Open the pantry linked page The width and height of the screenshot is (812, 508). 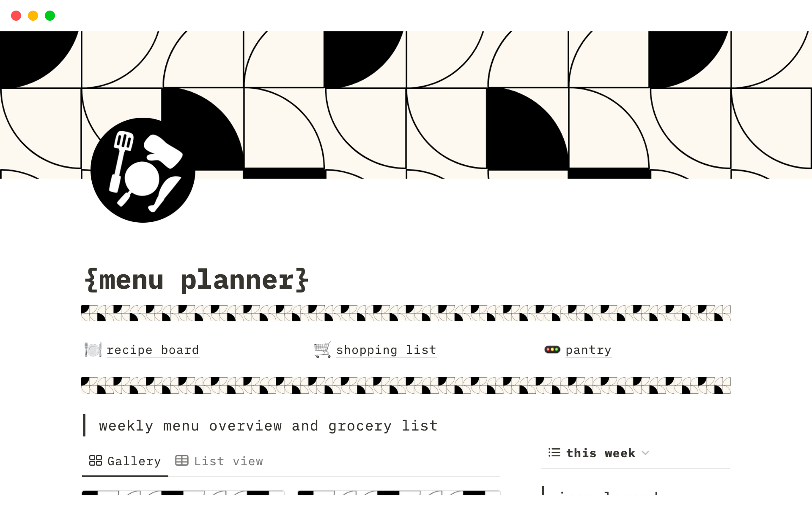588,350
